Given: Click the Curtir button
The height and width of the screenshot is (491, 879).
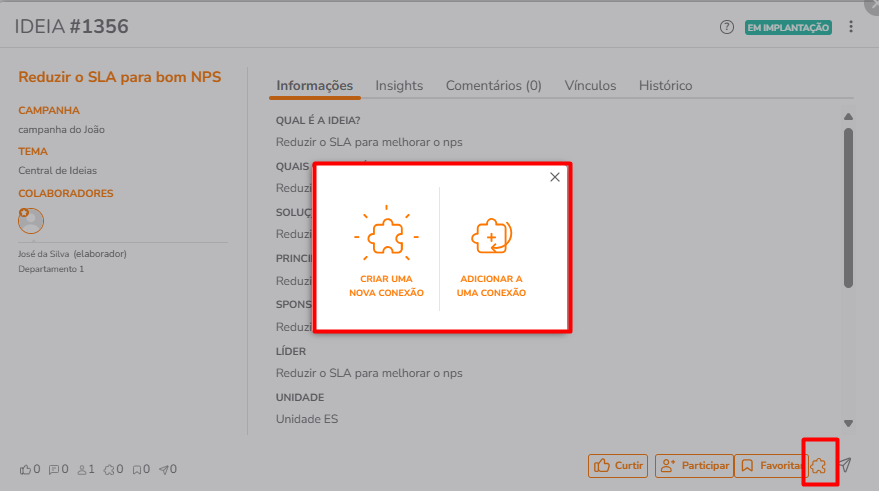Looking at the screenshot, I should coord(618,466).
